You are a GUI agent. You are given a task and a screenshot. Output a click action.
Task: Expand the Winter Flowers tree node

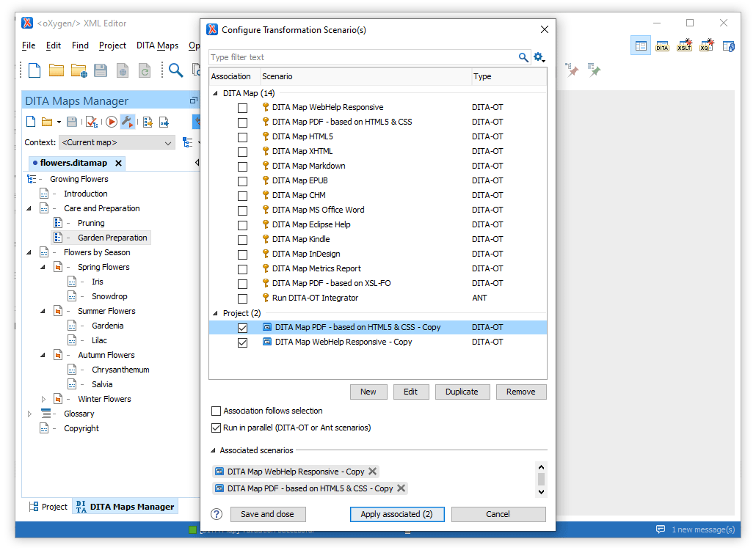tap(43, 399)
